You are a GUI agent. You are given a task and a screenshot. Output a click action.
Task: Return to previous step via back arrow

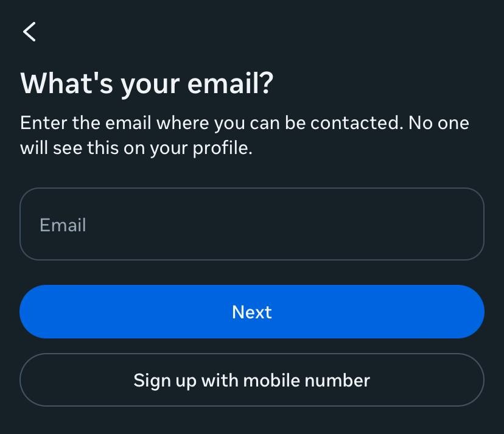tap(29, 31)
